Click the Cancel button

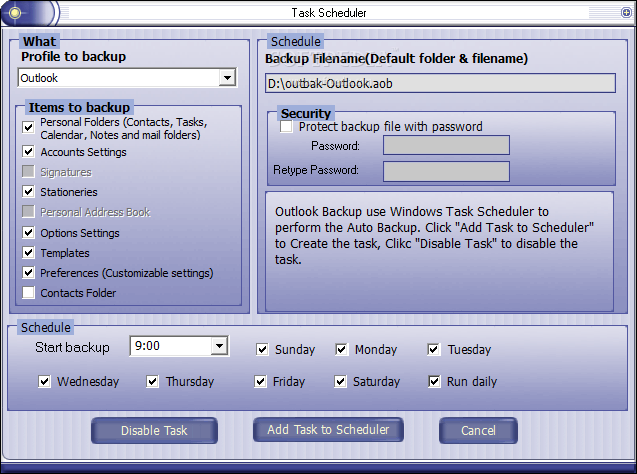coord(478,431)
